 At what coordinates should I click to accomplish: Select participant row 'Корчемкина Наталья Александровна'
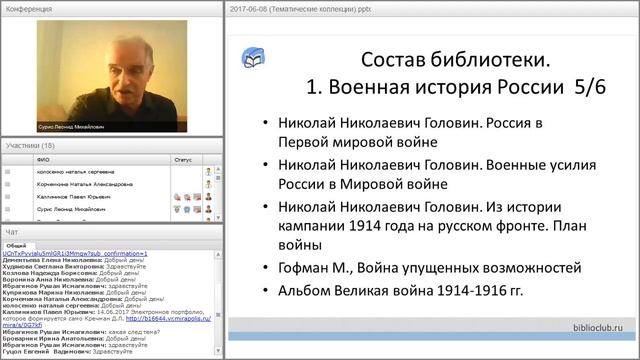coord(108,184)
